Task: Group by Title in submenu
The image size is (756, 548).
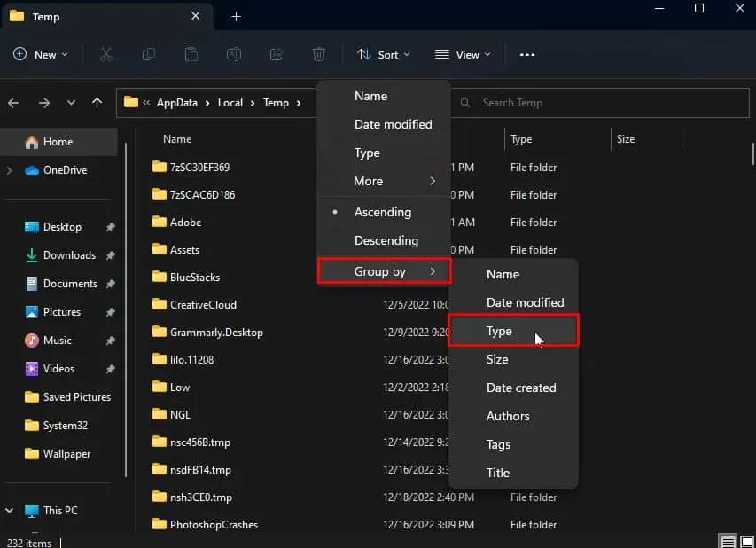Action: pyautogui.click(x=513, y=473)
